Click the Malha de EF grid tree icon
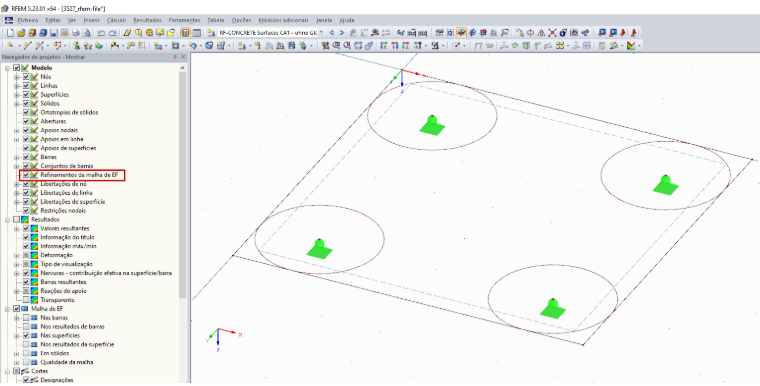This screenshot has width=760, height=386. pos(26,309)
